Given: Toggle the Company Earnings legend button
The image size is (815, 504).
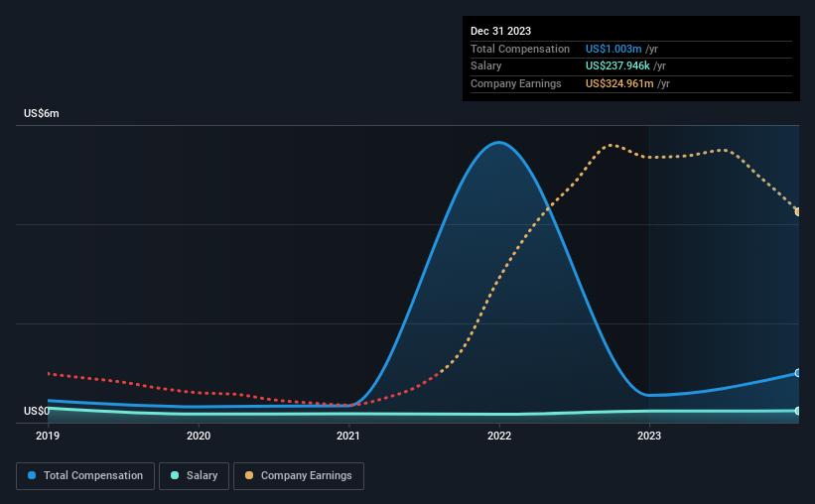Looking at the screenshot, I should tap(299, 476).
